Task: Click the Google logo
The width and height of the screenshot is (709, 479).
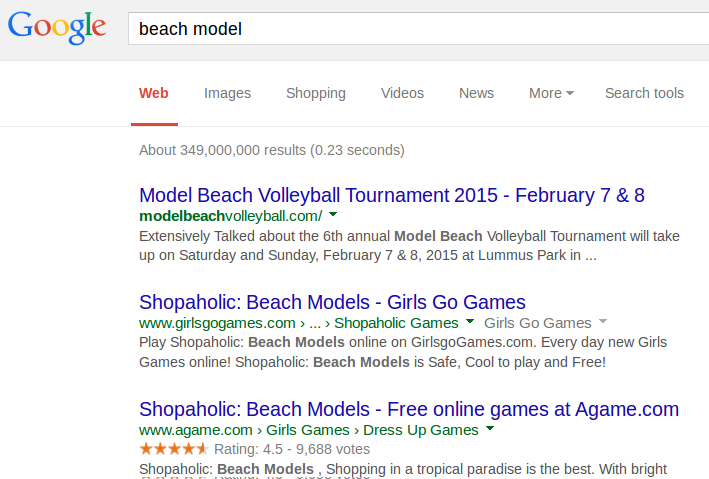Action: [56, 27]
